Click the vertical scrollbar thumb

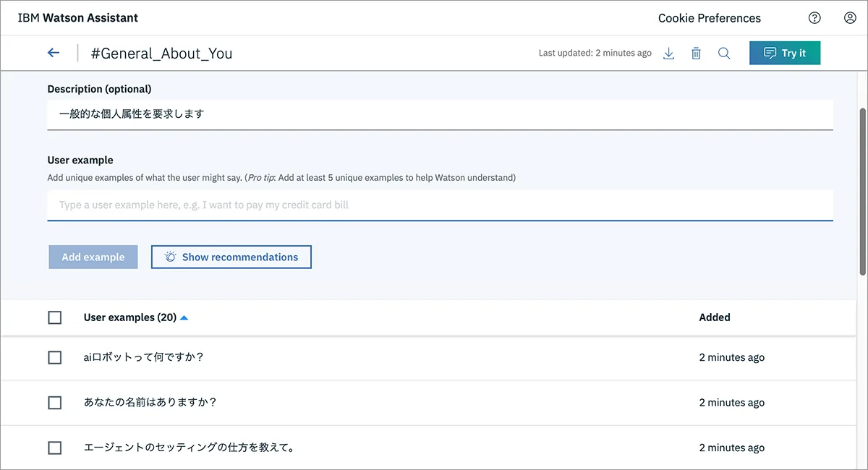[x=862, y=192]
